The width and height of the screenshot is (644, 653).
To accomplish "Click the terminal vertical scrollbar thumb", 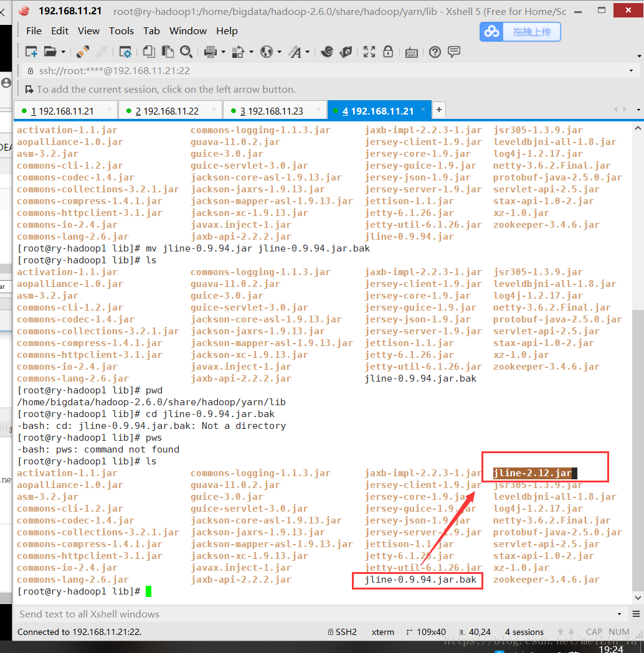I will point(638,450).
